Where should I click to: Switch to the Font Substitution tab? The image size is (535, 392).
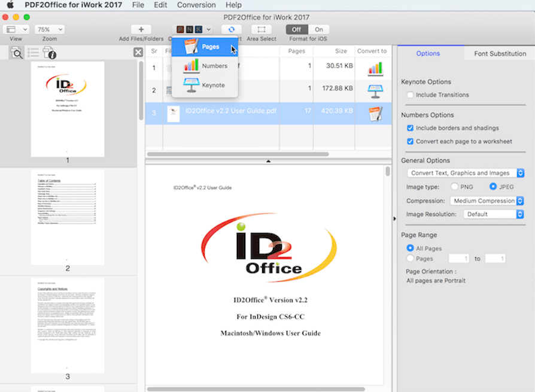pos(500,53)
